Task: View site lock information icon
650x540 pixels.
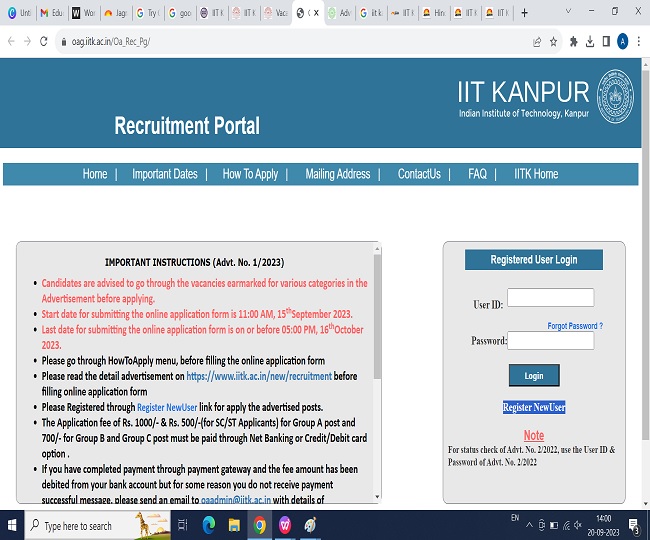Action: (x=64, y=41)
